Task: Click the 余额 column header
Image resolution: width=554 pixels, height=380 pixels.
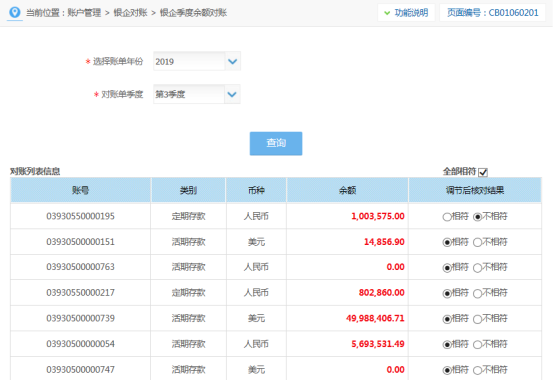Action: (347, 190)
